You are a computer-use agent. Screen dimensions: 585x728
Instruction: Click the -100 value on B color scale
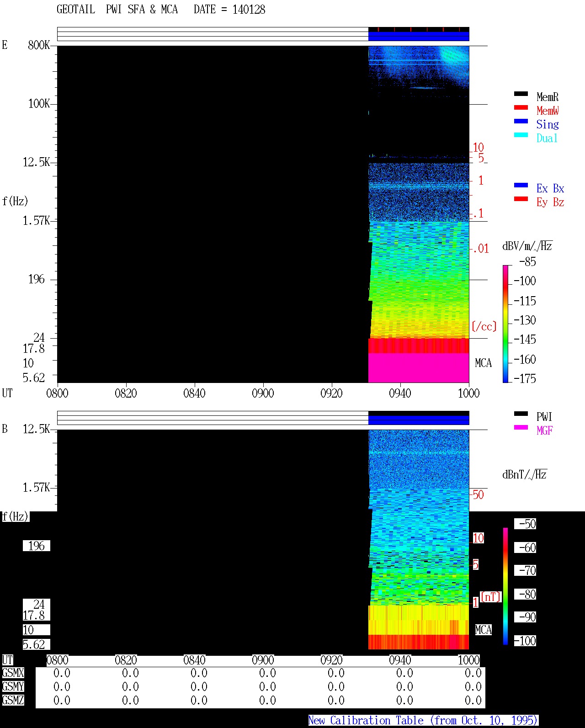[525, 641]
